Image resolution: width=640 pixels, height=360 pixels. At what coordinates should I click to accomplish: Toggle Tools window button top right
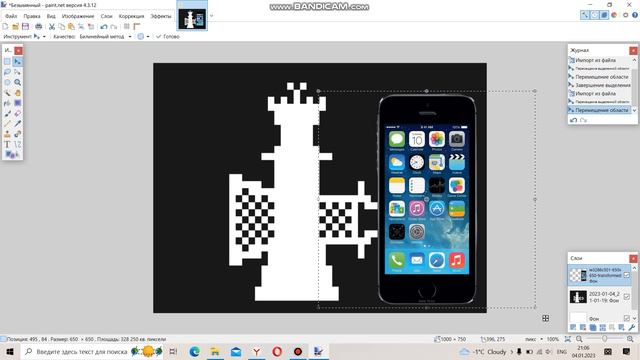(585, 15)
